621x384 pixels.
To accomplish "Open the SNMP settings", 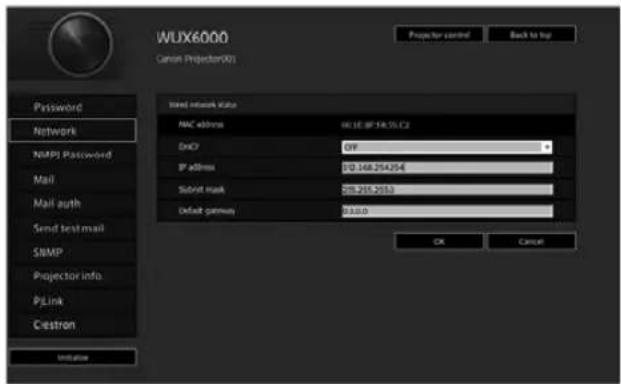I will [72, 252].
